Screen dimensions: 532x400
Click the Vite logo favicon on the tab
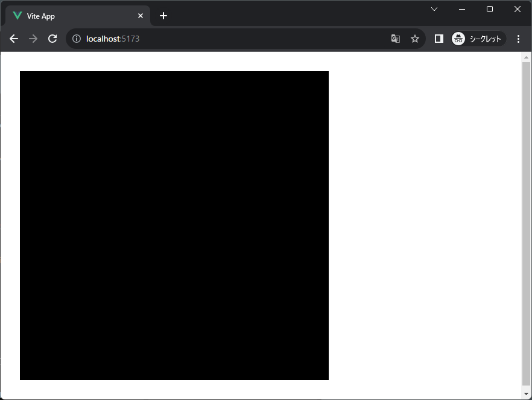[16, 16]
